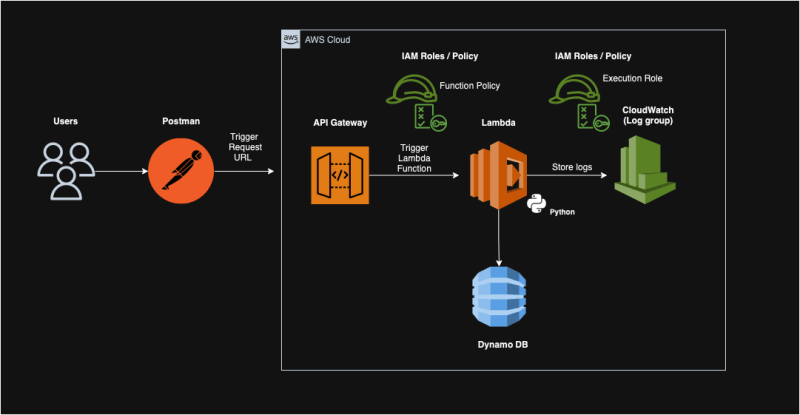800x415 pixels.
Task: Select the 'Users' label text
Action: click(x=65, y=121)
